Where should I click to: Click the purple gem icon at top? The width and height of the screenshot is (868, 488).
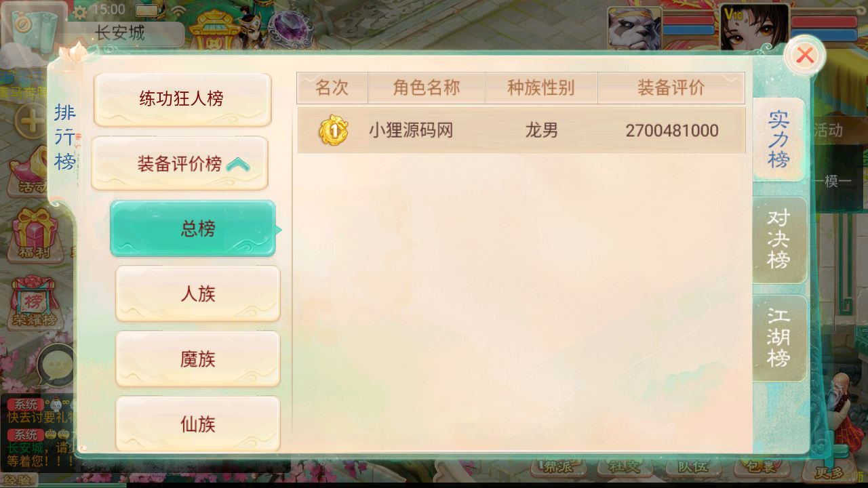tap(291, 29)
